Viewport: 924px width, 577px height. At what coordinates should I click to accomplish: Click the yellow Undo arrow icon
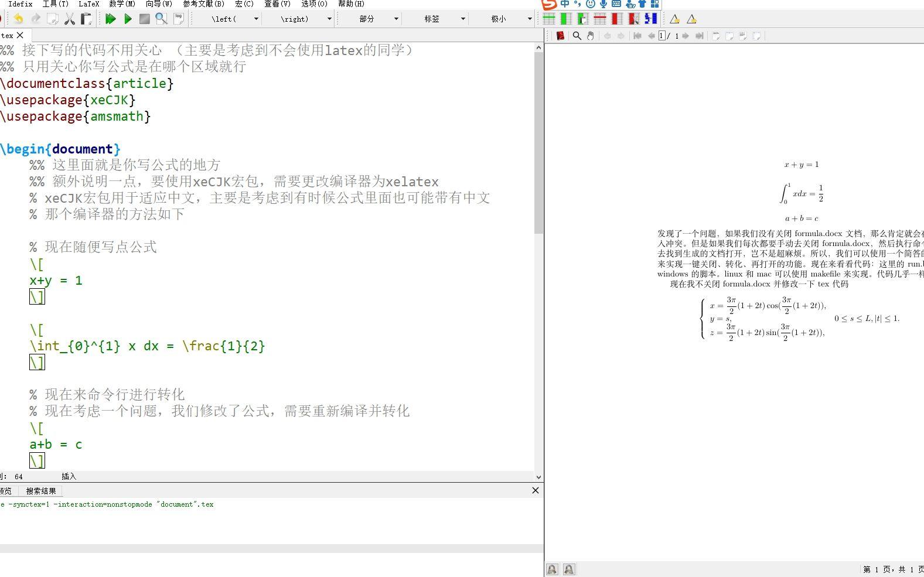pyautogui.click(x=19, y=19)
